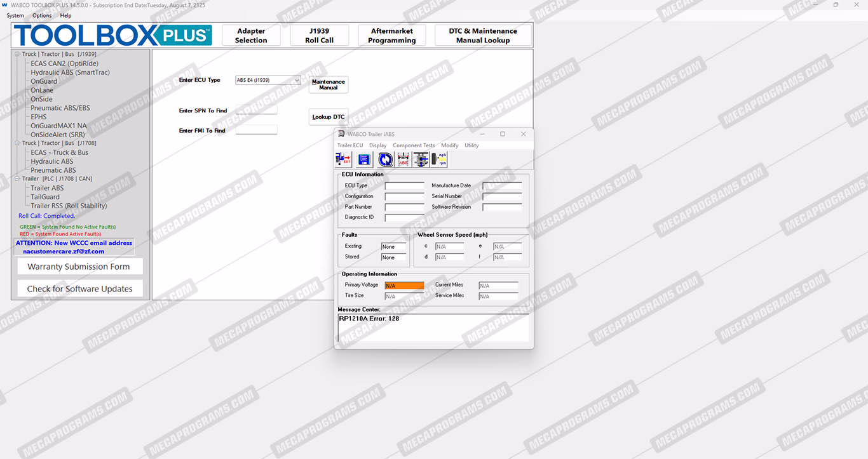Click the Enter FMI To Find field

[x=257, y=130]
